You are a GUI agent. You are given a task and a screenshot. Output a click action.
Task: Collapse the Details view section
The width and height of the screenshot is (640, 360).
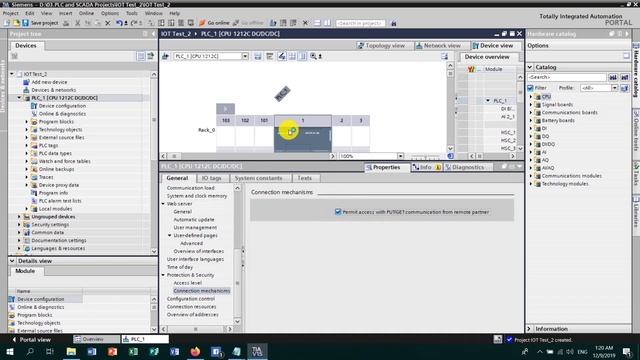click(12, 261)
